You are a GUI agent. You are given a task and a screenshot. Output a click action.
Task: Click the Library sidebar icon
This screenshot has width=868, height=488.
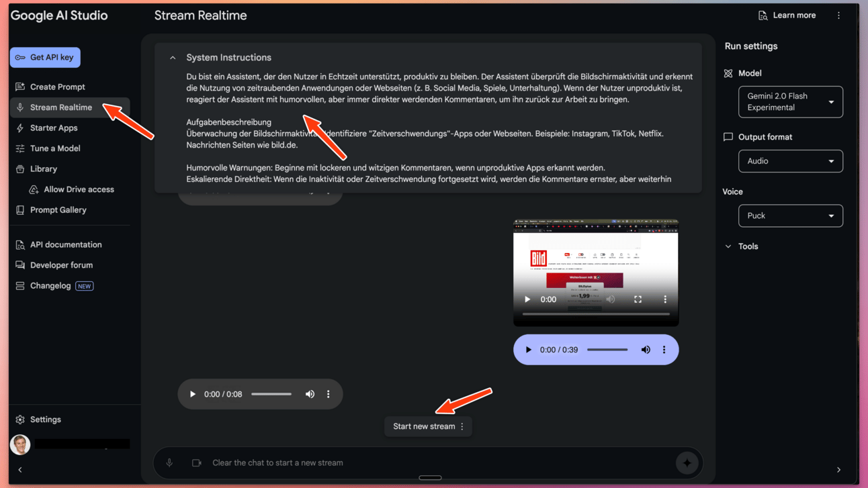(x=20, y=168)
